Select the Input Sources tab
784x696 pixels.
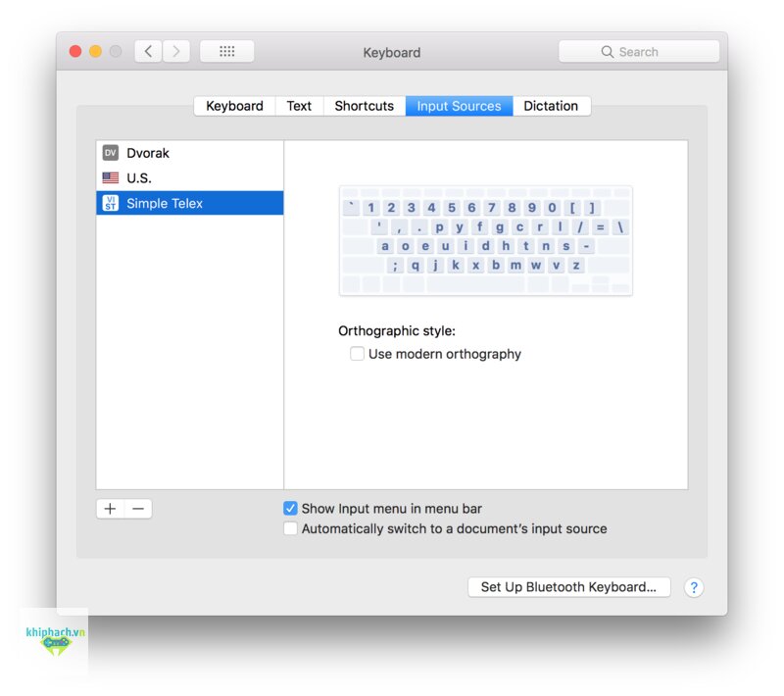click(459, 106)
